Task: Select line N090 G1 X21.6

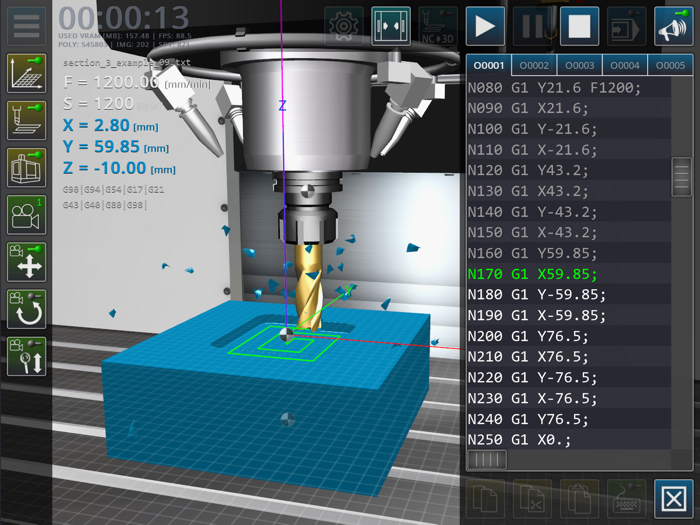Action: [x=568, y=108]
